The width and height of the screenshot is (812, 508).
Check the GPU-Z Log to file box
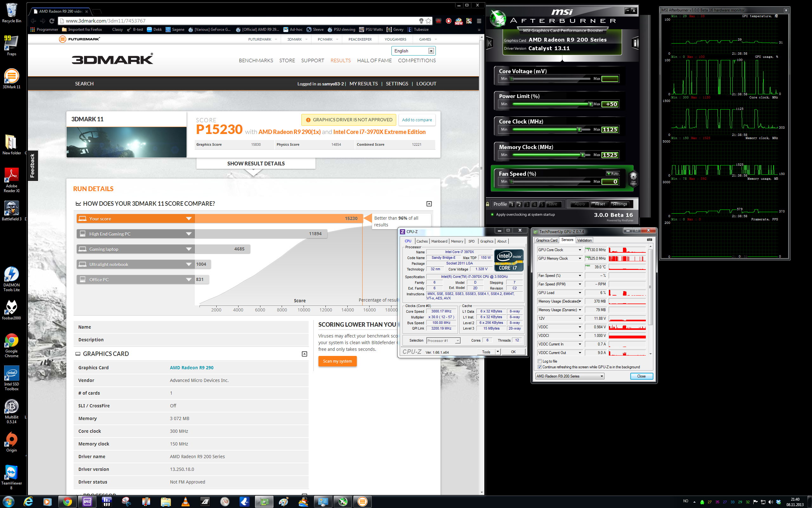pyautogui.click(x=540, y=361)
